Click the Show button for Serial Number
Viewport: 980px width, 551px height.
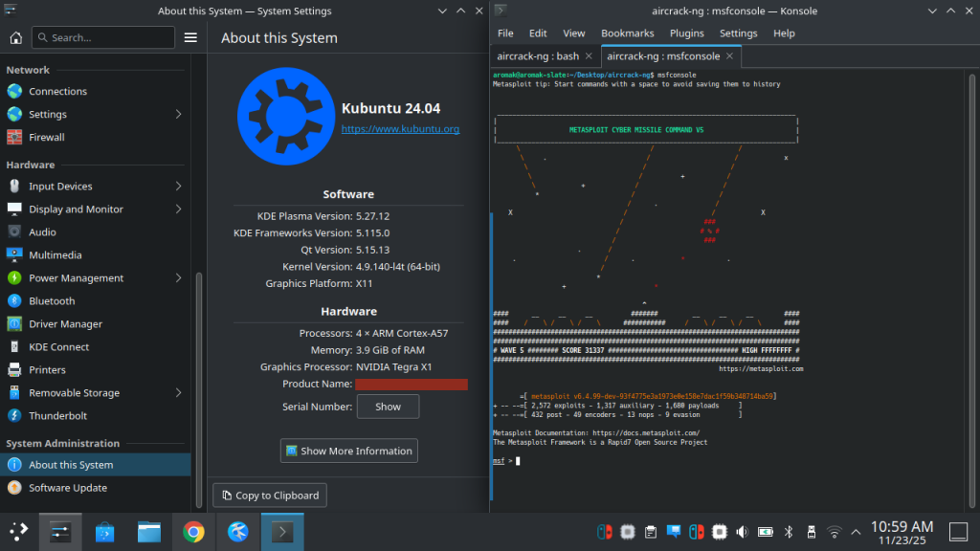[x=388, y=407]
